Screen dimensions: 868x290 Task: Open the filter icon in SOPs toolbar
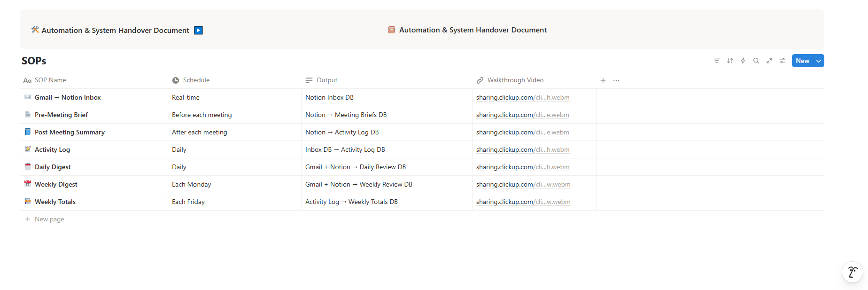point(717,61)
